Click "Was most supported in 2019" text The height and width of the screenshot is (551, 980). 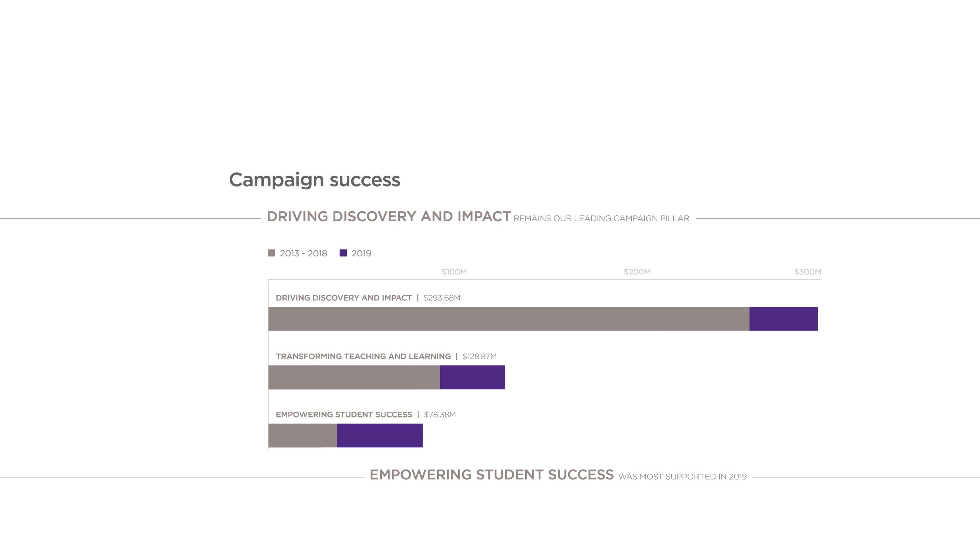pos(682,477)
